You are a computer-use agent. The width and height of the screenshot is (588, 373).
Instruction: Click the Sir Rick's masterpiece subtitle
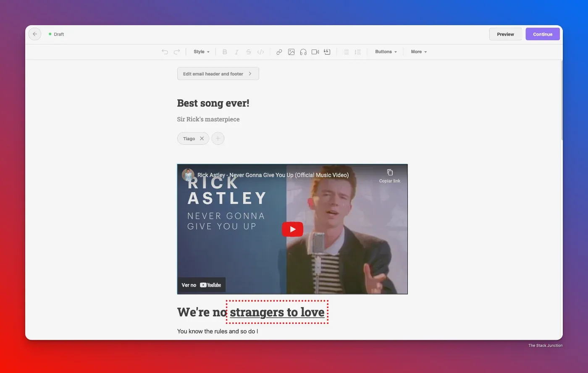pos(208,119)
